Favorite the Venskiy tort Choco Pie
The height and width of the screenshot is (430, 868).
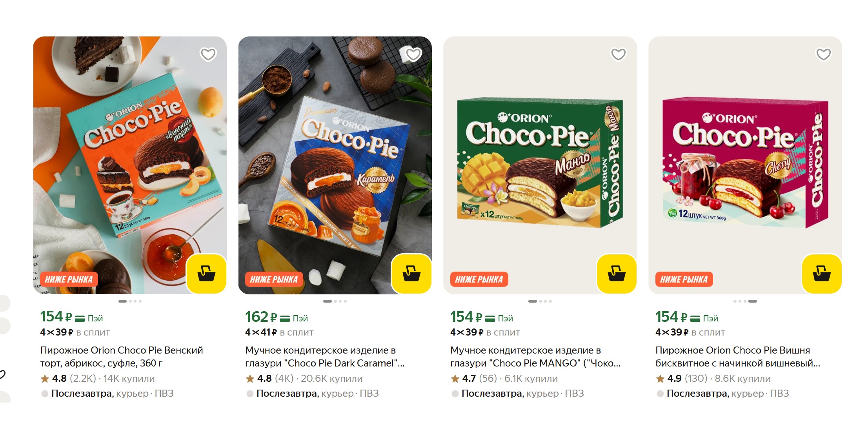[x=208, y=54]
